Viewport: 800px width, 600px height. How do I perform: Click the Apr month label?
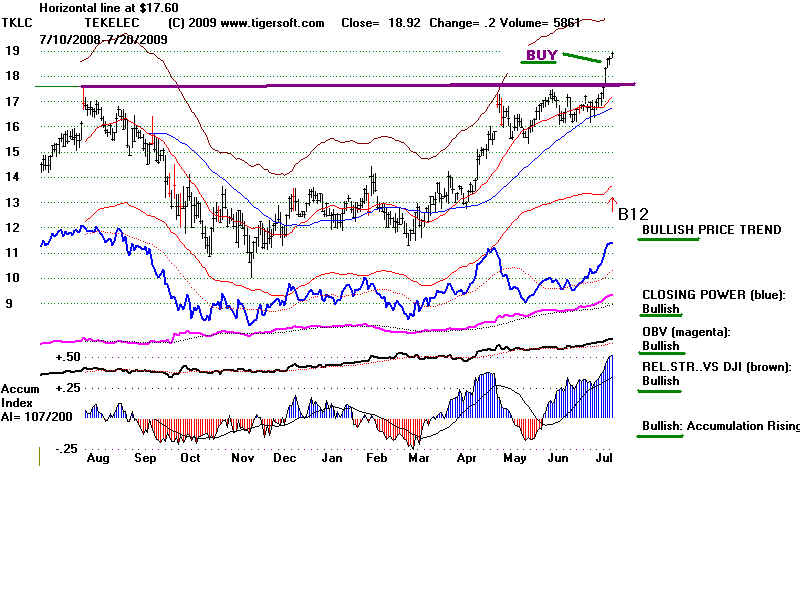click(466, 458)
